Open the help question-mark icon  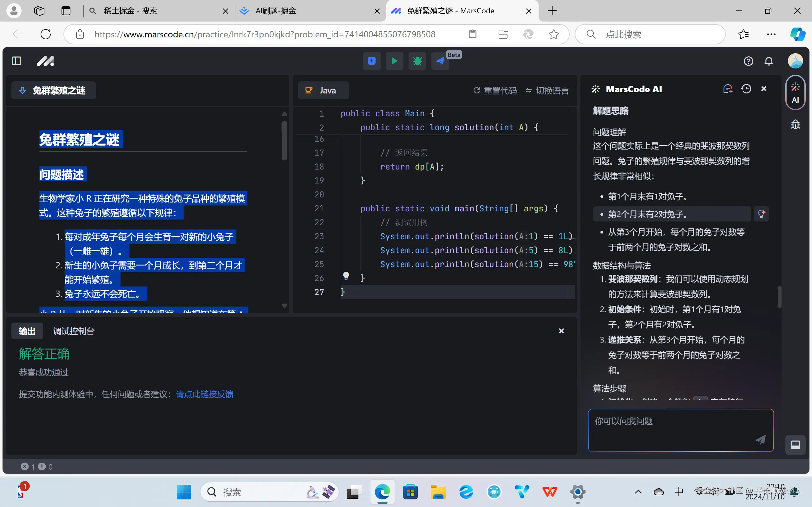point(748,61)
